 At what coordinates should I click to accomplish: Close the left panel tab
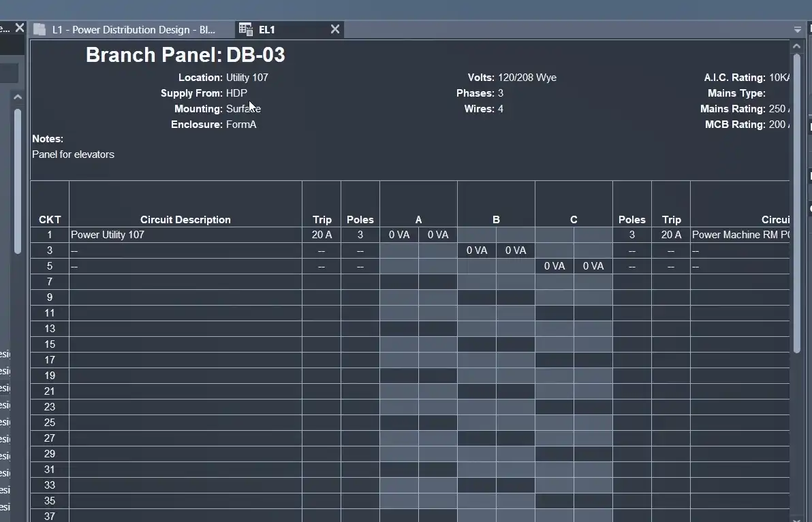pos(20,28)
